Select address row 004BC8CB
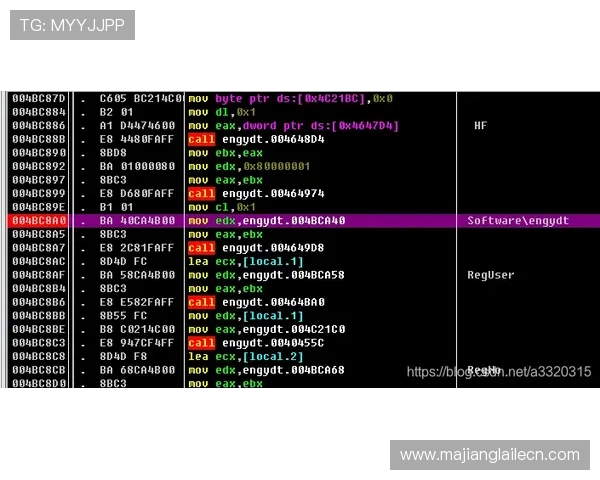 pos(39,370)
